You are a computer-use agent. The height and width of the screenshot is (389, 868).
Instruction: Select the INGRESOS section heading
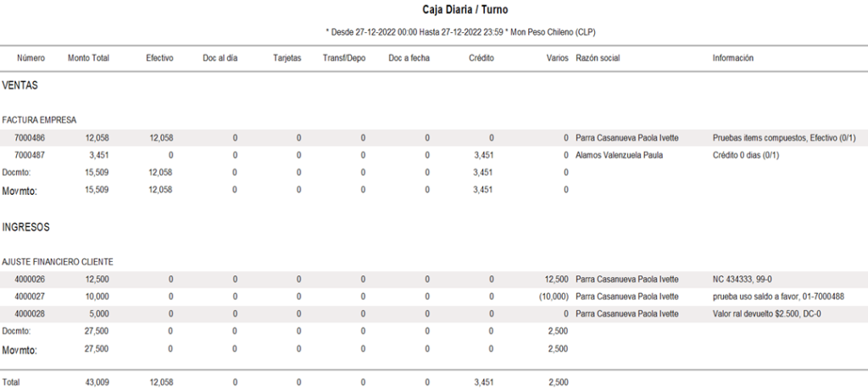(26, 227)
